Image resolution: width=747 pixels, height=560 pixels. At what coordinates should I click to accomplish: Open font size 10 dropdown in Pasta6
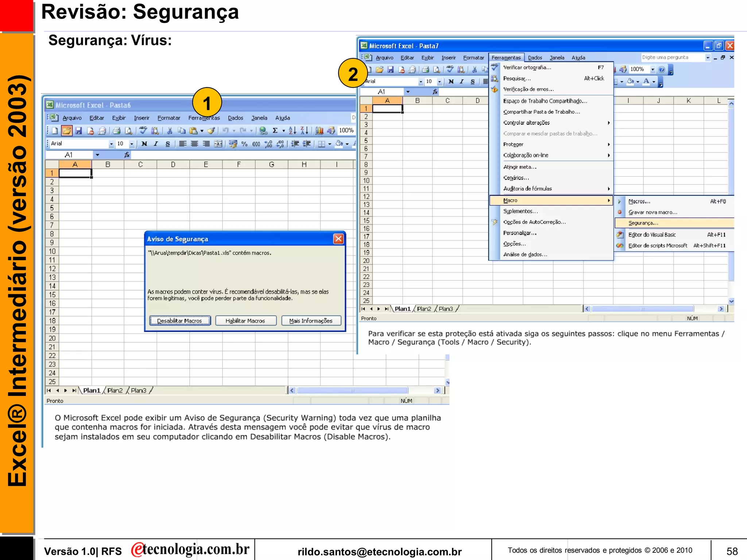click(132, 144)
